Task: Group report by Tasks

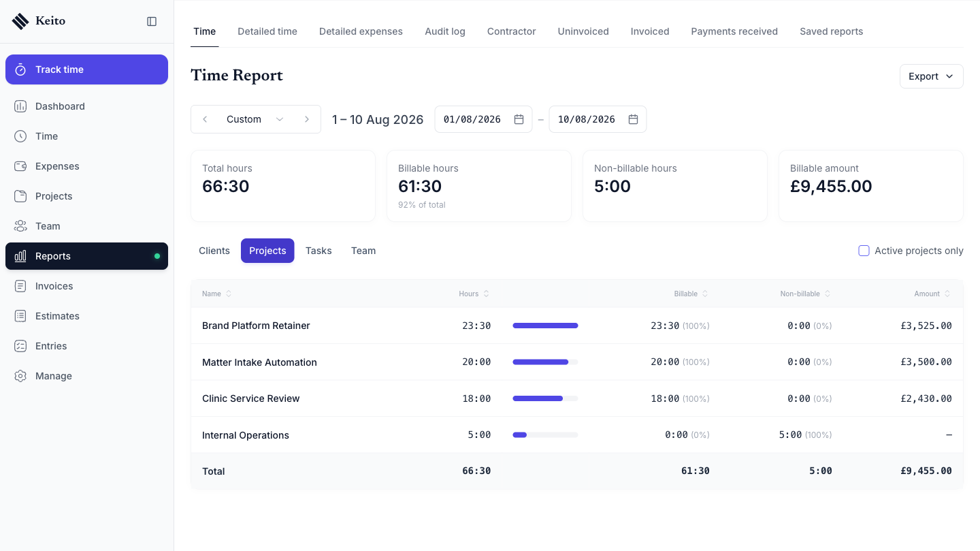Action: (x=318, y=251)
